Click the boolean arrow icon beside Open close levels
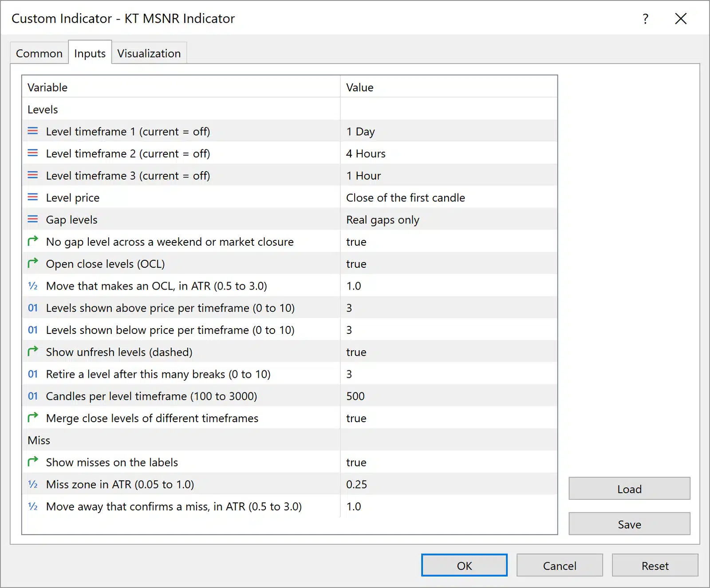This screenshot has height=588, width=710. coord(33,263)
